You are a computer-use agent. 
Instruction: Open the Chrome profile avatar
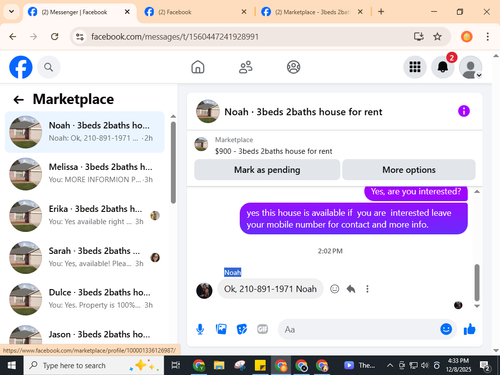[466, 36]
